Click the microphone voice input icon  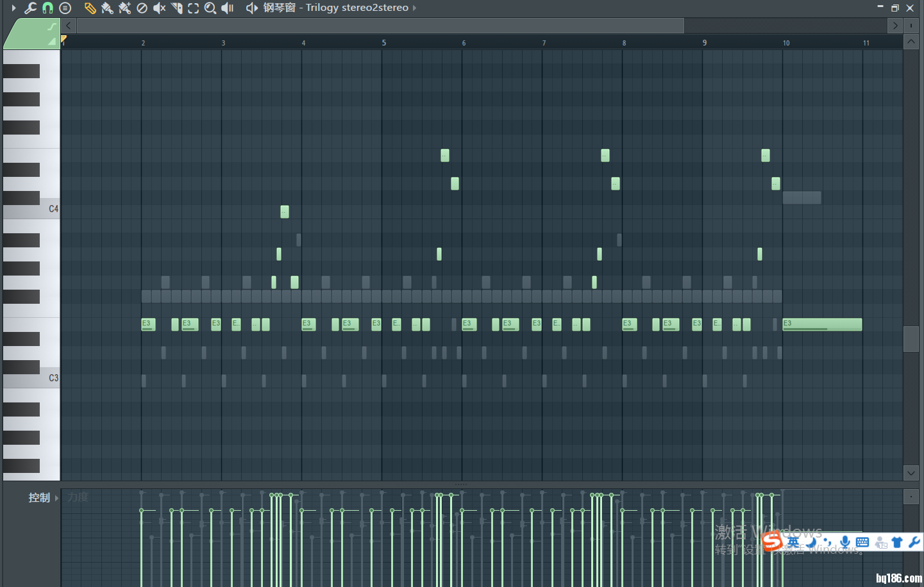tap(845, 542)
